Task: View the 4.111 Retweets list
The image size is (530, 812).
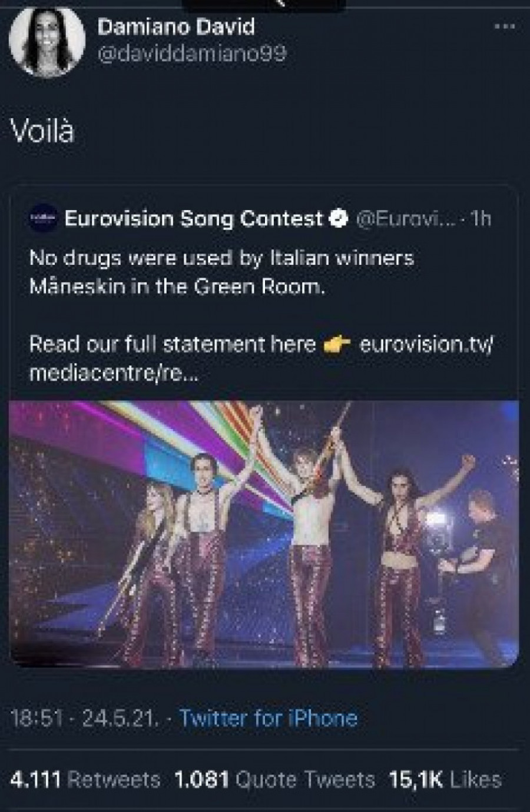Action: (x=85, y=780)
